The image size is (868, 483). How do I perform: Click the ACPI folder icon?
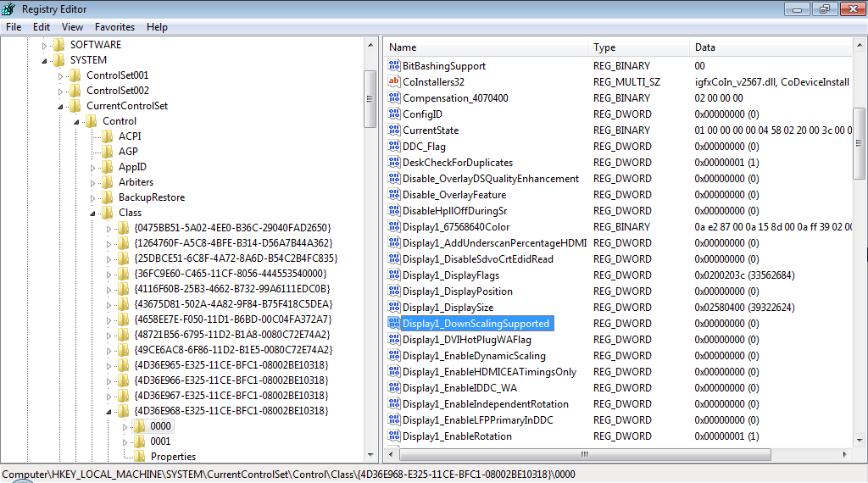click(x=108, y=136)
